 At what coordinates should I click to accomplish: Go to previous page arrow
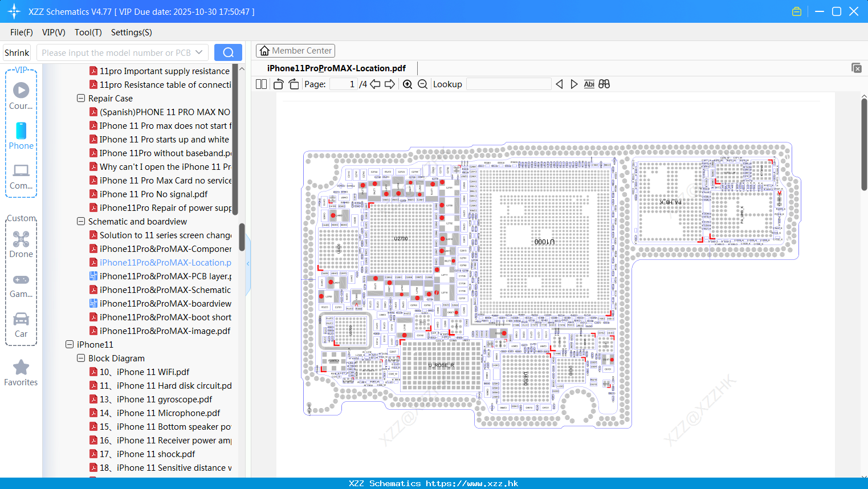(x=375, y=84)
